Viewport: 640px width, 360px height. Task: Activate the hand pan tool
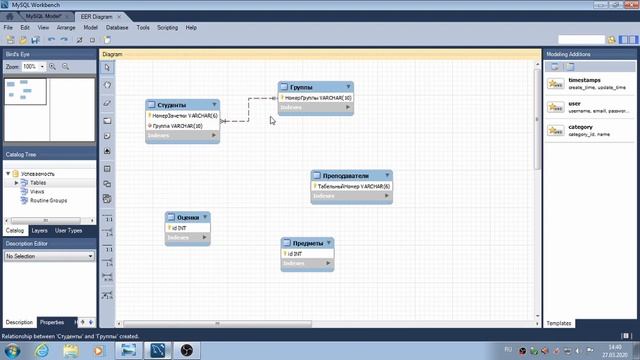tap(107, 85)
